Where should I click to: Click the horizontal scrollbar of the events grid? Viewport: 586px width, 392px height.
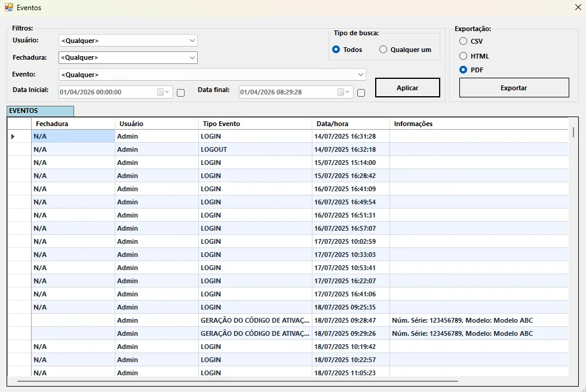238,381
